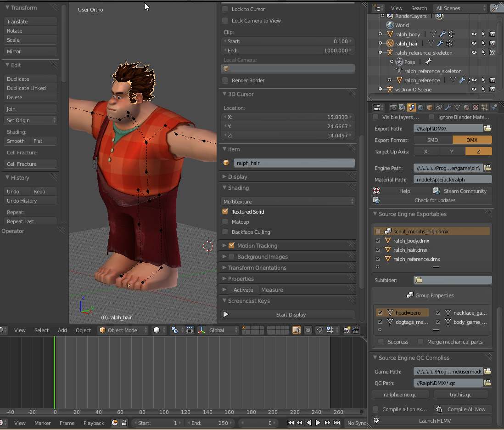Enable Backface Culling checkbox
This screenshot has width=504, height=430.
pos(225,232)
